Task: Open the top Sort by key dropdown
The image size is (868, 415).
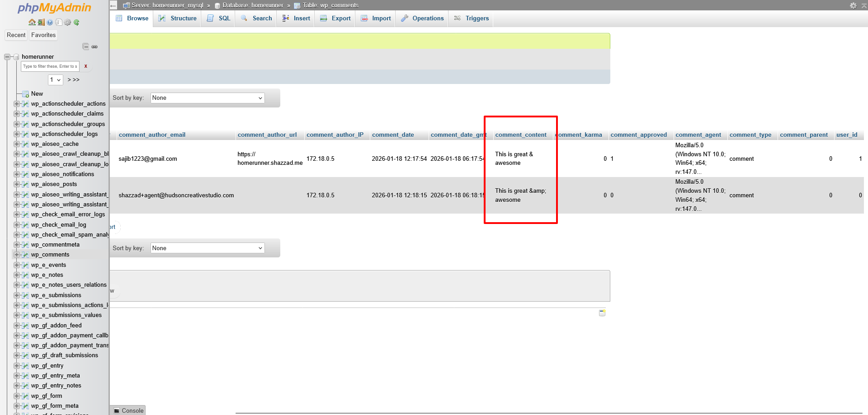Action: (208, 98)
